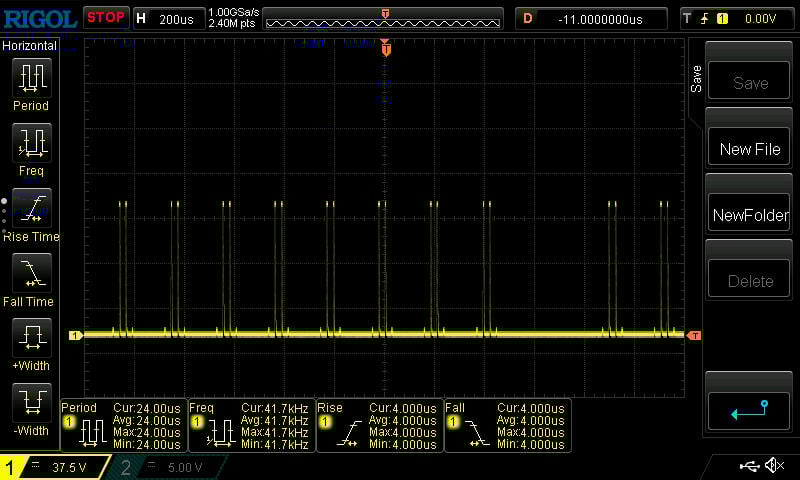This screenshot has width=800, height=480.
Task: Click the trigger level 0.00V readout
Action: 760,19
